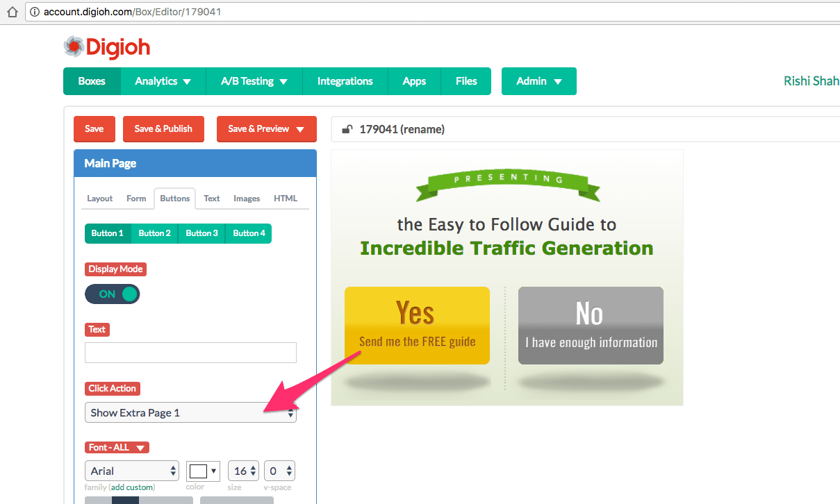Open the Analytics dropdown menu
This screenshot has width=840, height=504.
163,81
